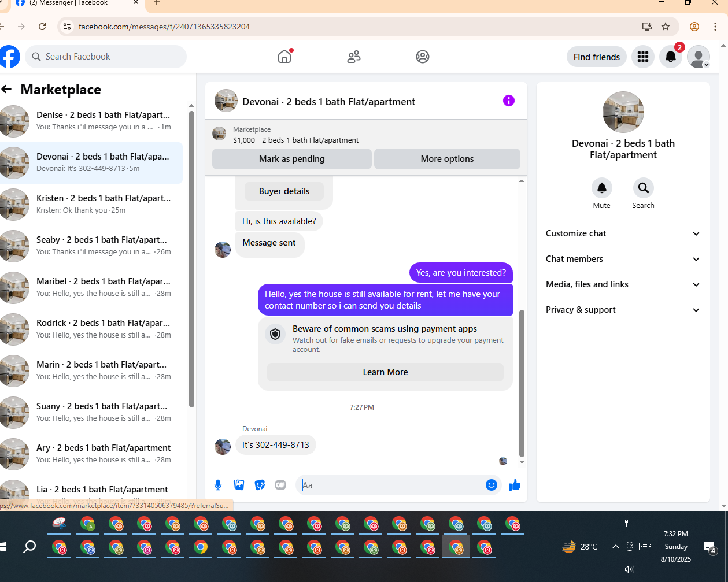Open the account profile avatar menu

[699, 57]
